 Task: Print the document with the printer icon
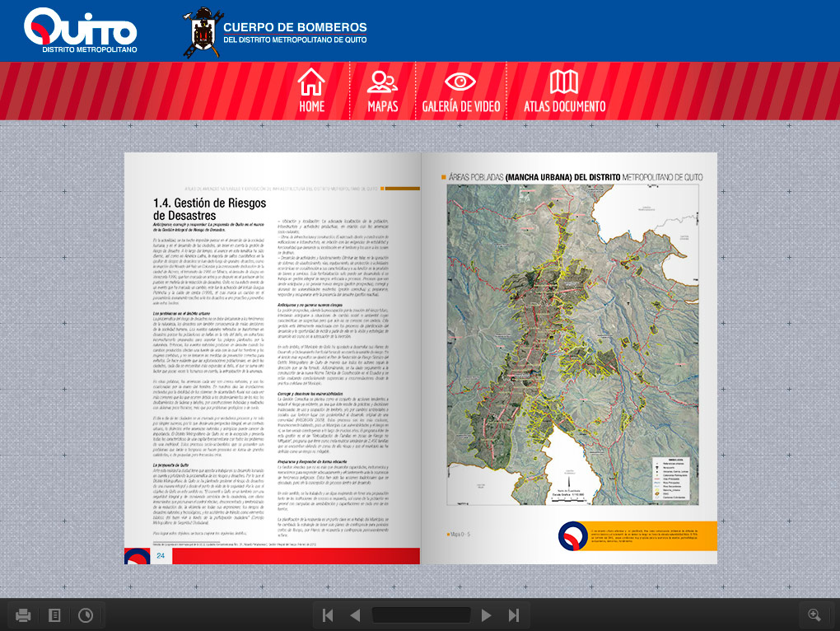tap(23, 615)
